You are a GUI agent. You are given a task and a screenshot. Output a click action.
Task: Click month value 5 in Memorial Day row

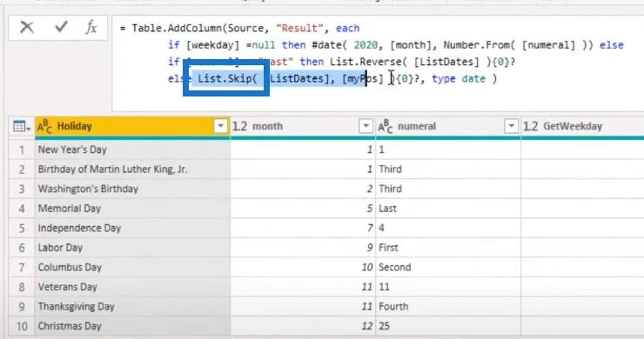coord(303,209)
